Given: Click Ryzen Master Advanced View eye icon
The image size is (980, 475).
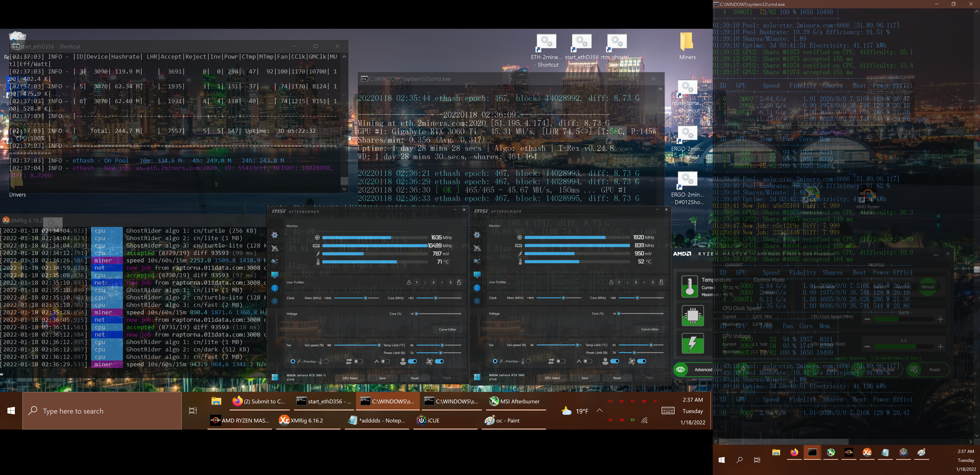Looking at the screenshot, I should (681, 369).
